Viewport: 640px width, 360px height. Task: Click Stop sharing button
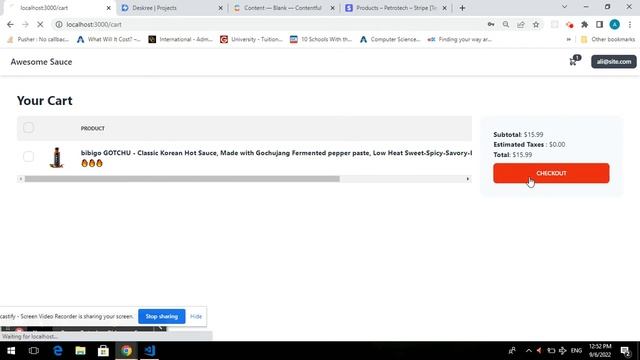tap(162, 316)
